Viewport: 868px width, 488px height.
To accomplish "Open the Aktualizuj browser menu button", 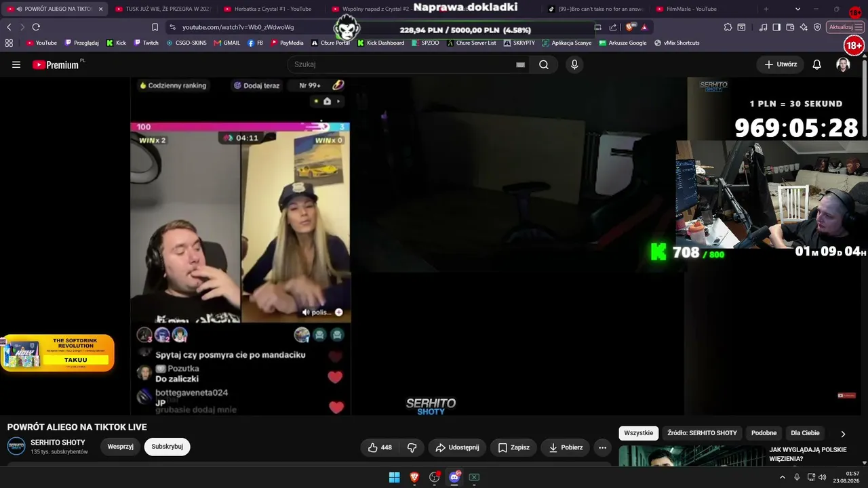I will click(845, 27).
